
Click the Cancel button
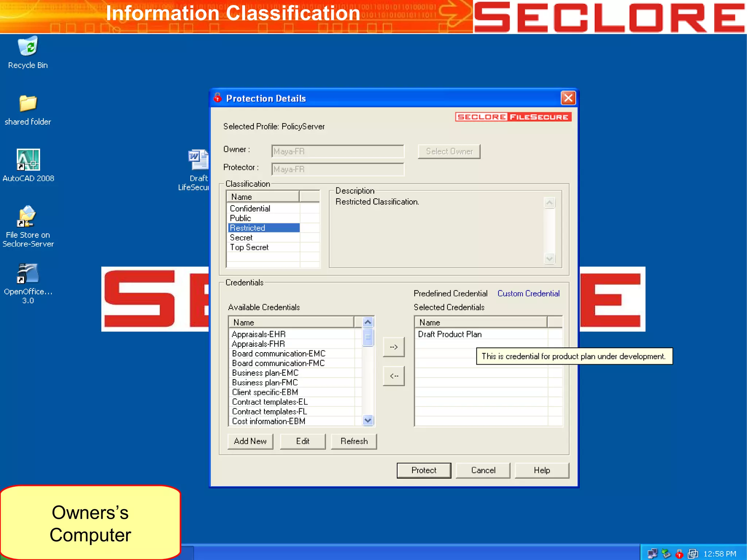[x=483, y=470]
